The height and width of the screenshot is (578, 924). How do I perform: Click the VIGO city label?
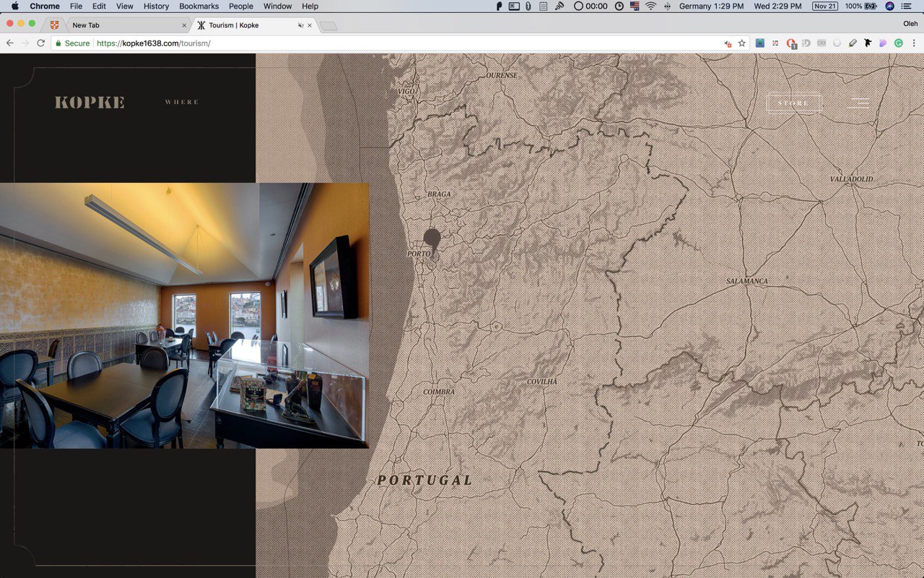pyautogui.click(x=406, y=91)
